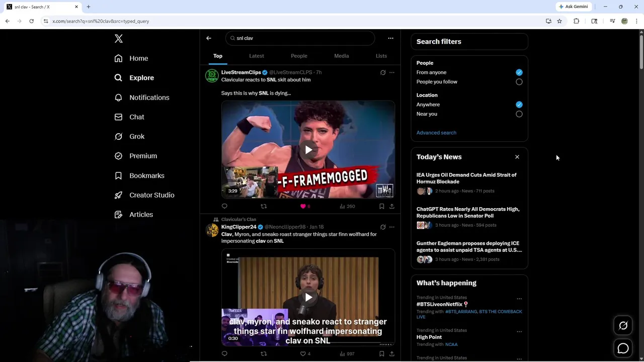Screen dimensions: 644x362
Task: Reply to the LiveStreamClips post
Action: (224, 206)
